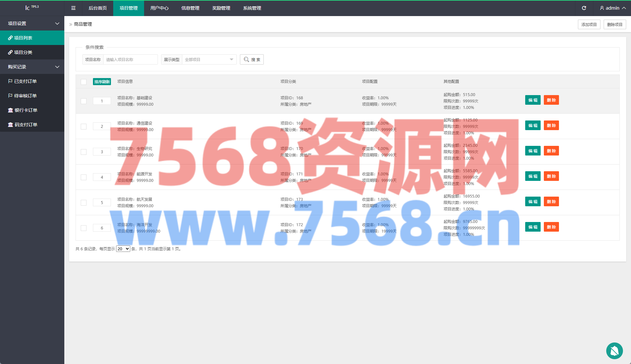Click the sidebar collapse hamburger icon
Screen dimensions: 631x364
click(x=73, y=8)
